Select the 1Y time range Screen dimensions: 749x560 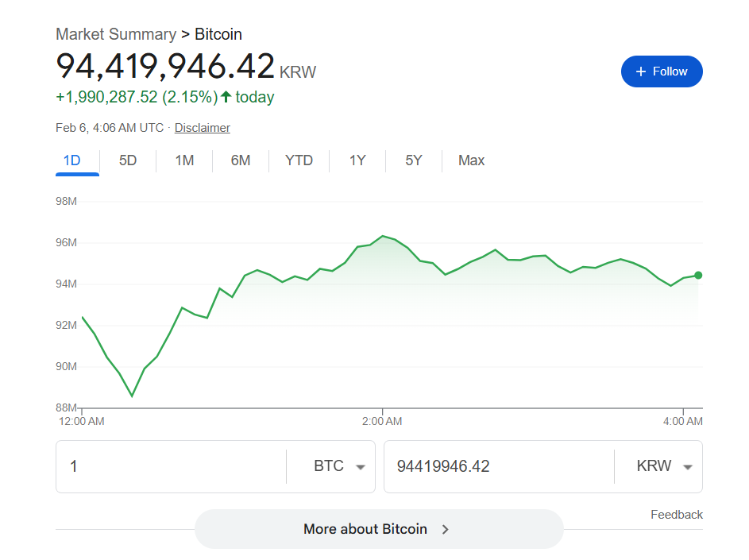coord(357,160)
